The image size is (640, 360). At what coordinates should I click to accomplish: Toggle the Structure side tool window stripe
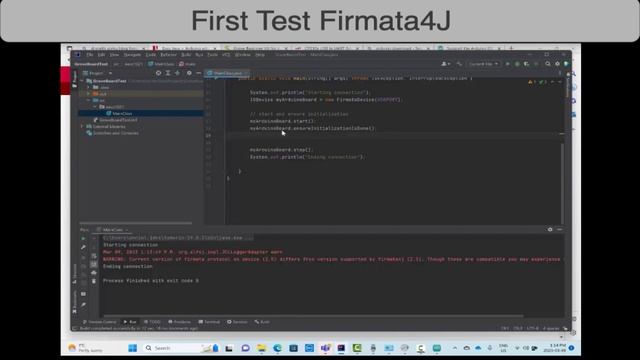click(75, 273)
